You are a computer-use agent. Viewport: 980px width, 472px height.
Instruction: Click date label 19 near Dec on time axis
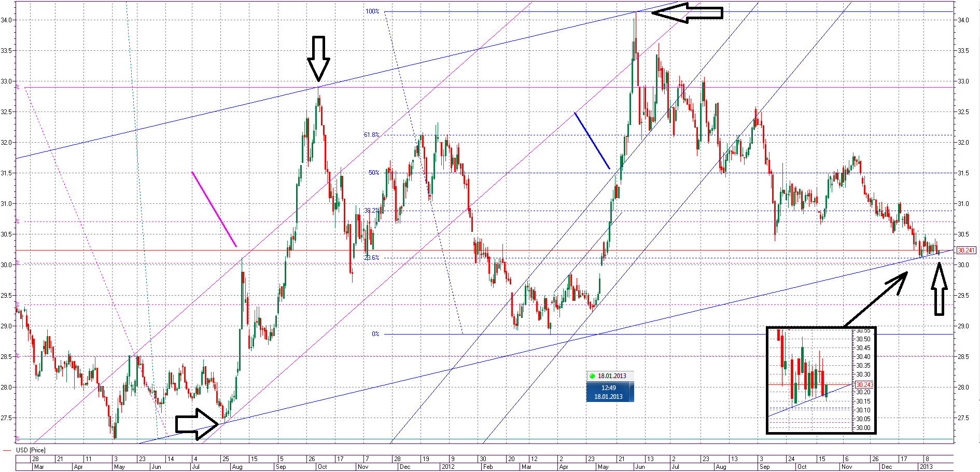coord(425,459)
